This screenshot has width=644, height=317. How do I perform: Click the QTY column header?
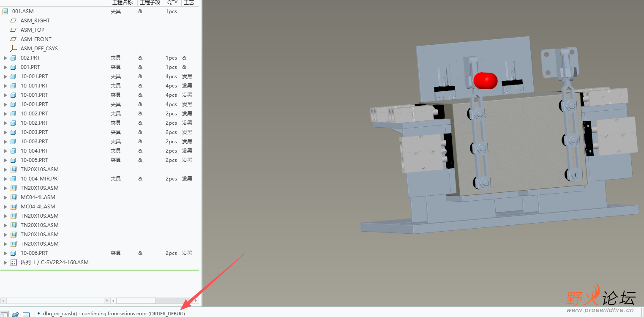173,3
